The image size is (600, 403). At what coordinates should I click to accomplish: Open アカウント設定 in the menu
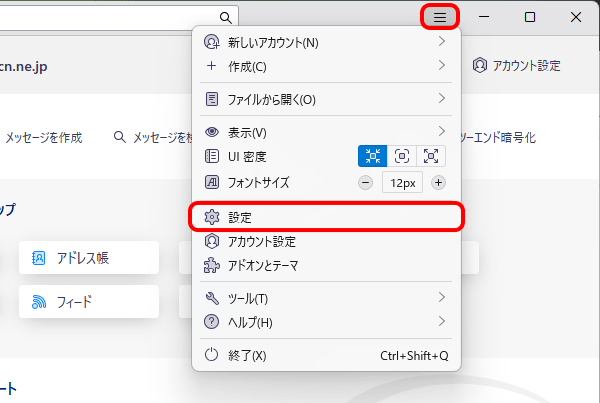coord(262,242)
